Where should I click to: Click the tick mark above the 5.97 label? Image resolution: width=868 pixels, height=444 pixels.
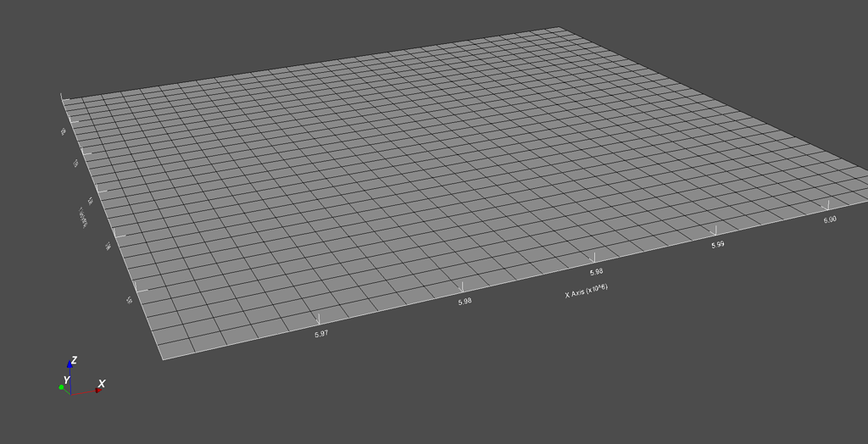click(318, 319)
